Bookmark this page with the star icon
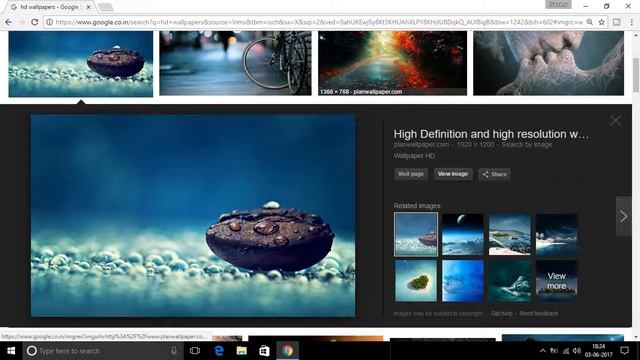Viewport: 640px width, 360px height. 601,22
